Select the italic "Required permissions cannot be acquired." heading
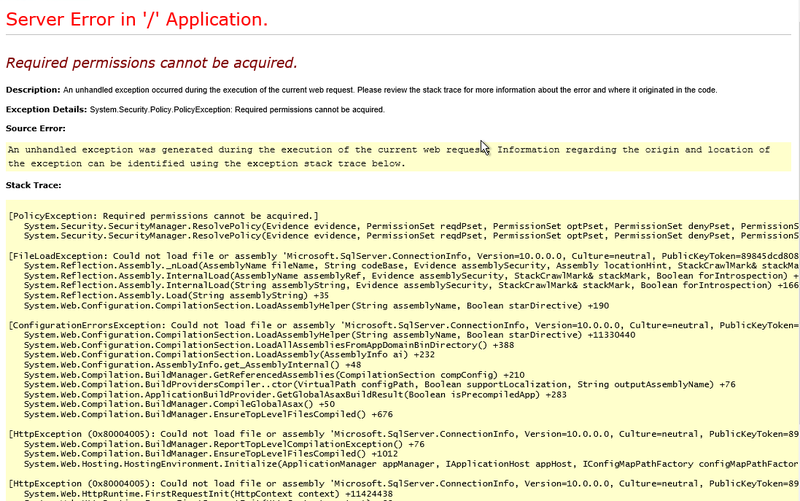The height and width of the screenshot is (501, 800). coord(152,63)
